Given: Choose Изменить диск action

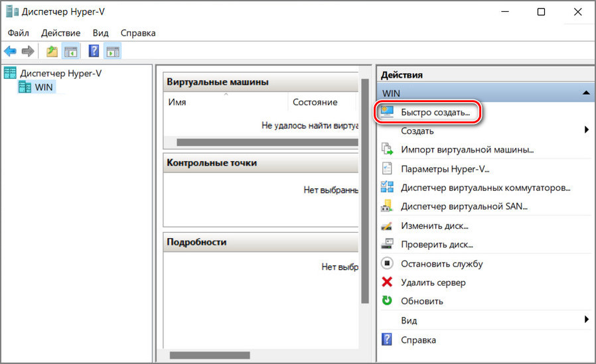Looking at the screenshot, I should 435,226.
